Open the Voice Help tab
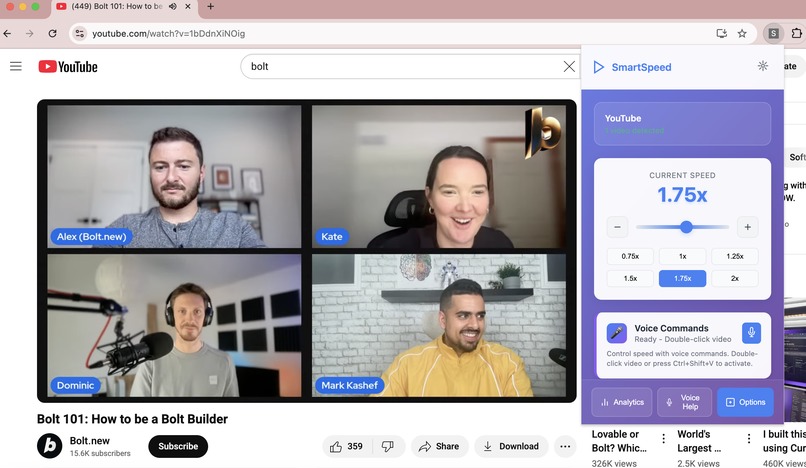The image size is (806, 468). click(x=685, y=402)
